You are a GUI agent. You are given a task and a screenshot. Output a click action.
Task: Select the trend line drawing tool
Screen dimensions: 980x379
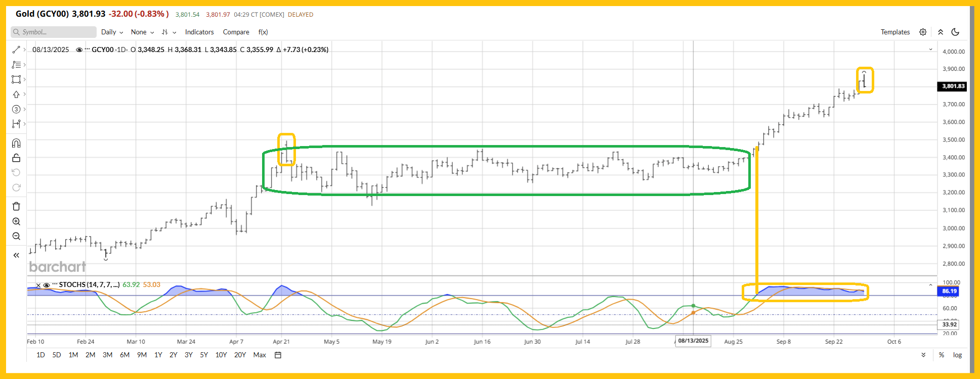16,50
